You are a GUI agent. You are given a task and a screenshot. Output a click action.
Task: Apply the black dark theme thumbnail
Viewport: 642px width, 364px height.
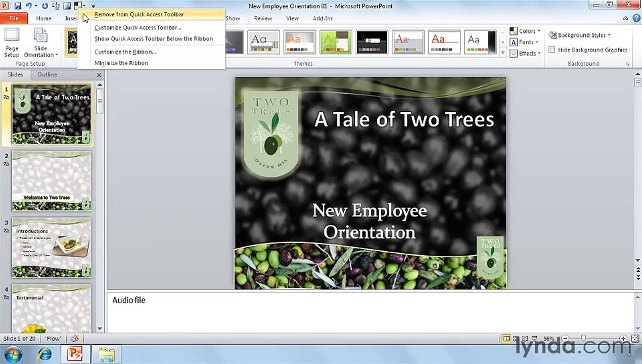(372, 42)
